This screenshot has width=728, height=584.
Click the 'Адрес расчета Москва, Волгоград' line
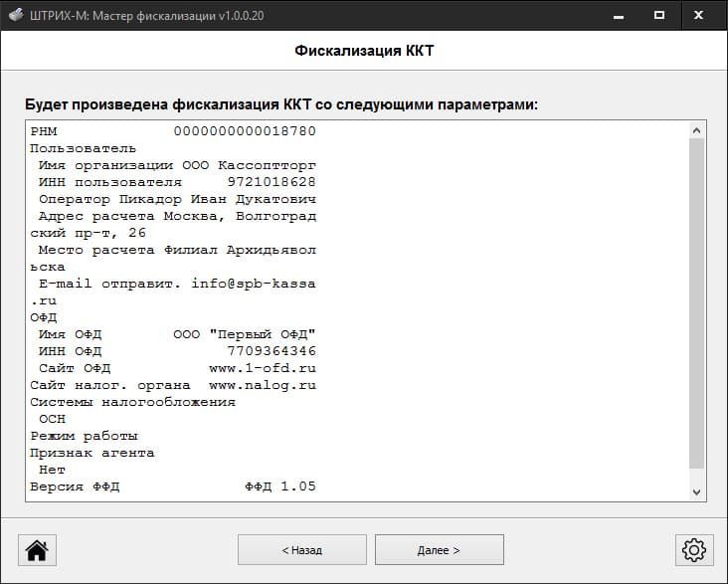tap(177, 216)
